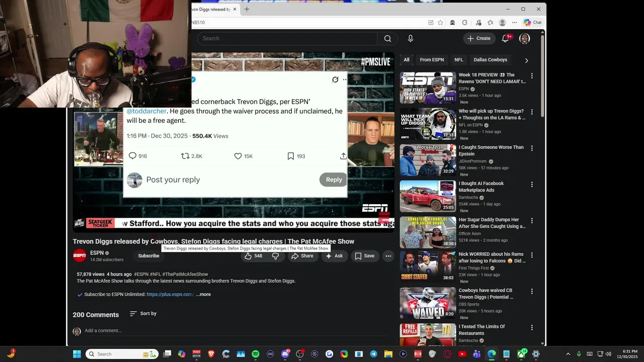
Task: Open options menu for Week 18 PREVIEW video
Action: 532,76
